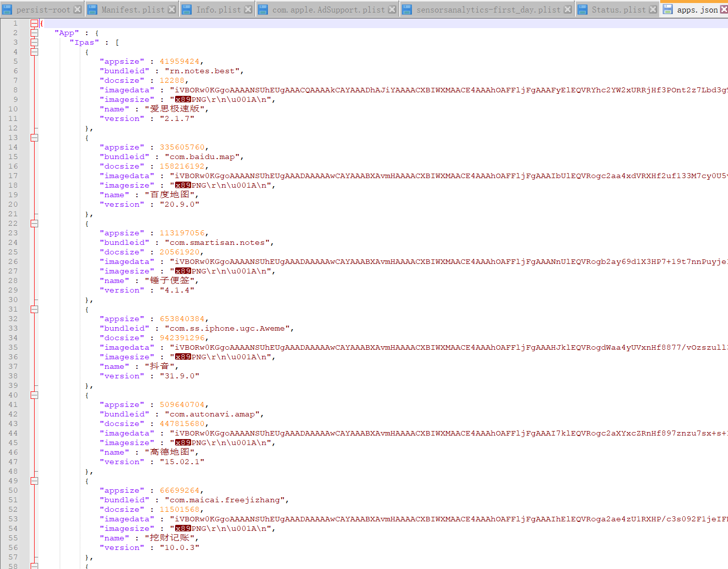The width and height of the screenshot is (728, 569).
Task: Select the sensorsanalytics-first_day.plist tab
Action: click(488, 10)
